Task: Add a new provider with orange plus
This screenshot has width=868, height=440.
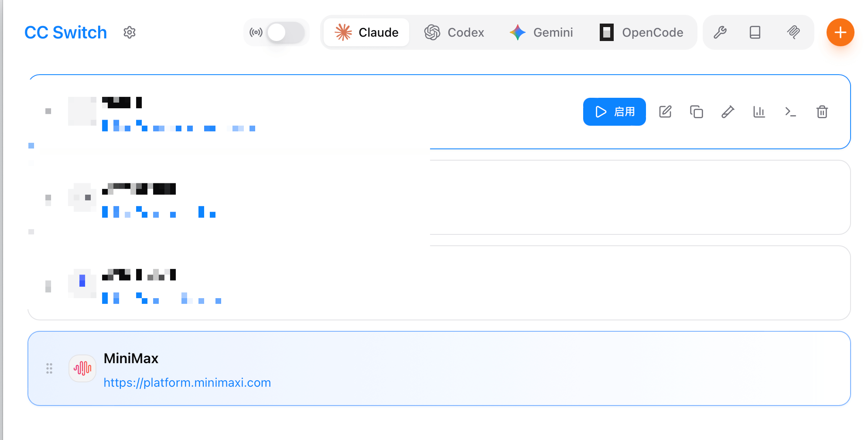Action: pyautogui.click(x=840, y=32)
